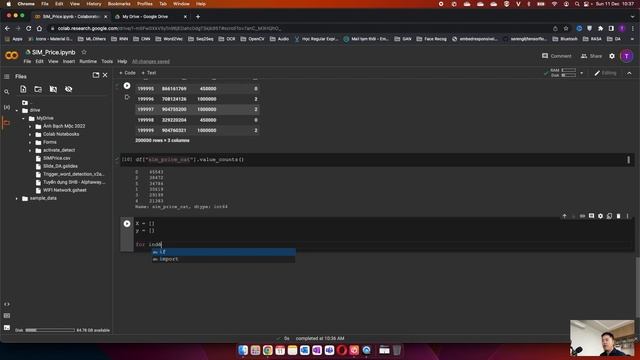Unmount Google Drive icon
This screenshot has height=360, width=640.
click(53, 89)
